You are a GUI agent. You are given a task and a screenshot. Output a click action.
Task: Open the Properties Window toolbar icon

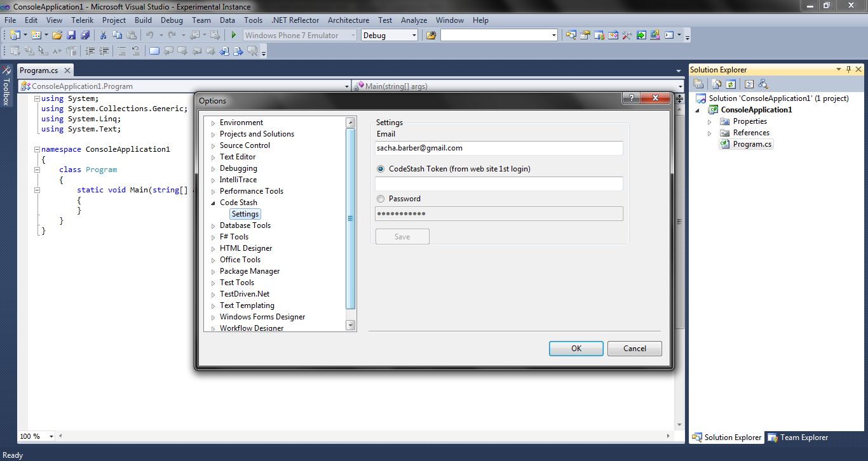pyautogui.click(x=585, y=35)
